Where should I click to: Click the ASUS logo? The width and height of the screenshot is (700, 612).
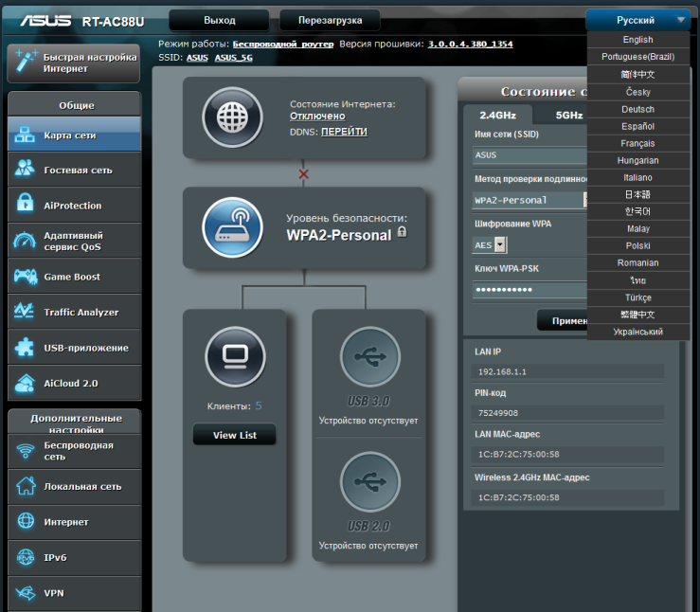pyautogui.click(x=45, y=21)
